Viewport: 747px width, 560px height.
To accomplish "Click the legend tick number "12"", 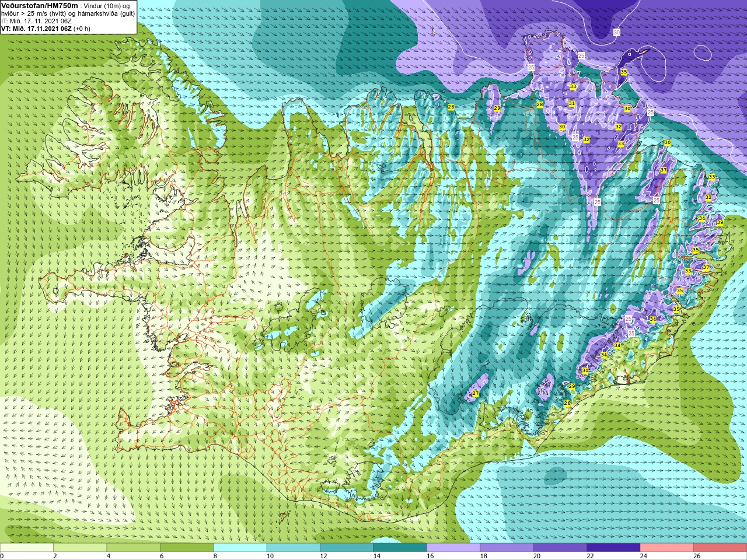I will point(323,556).
